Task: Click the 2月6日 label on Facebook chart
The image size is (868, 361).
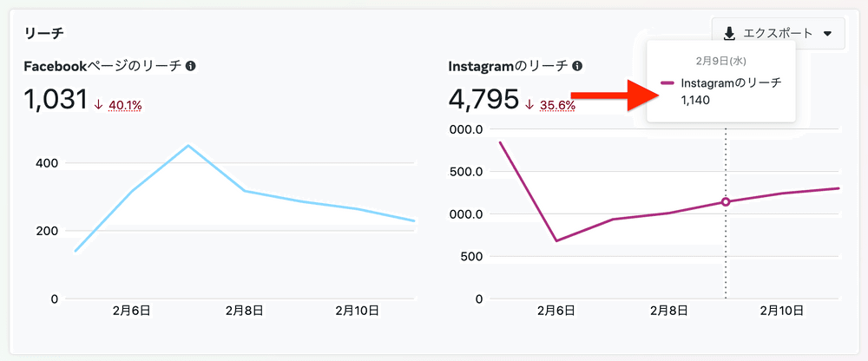Action: tap(133, 310)
